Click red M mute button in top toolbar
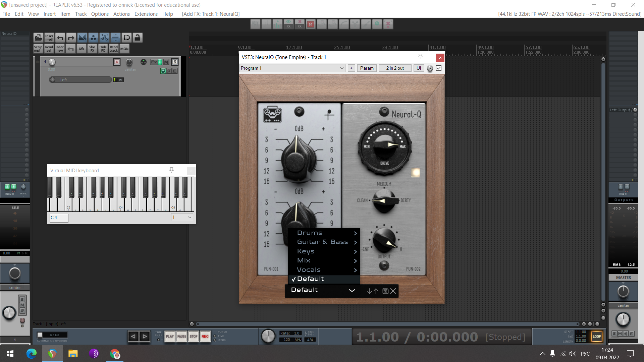Viewport: 644px width, 362px height. pos(311,24)
